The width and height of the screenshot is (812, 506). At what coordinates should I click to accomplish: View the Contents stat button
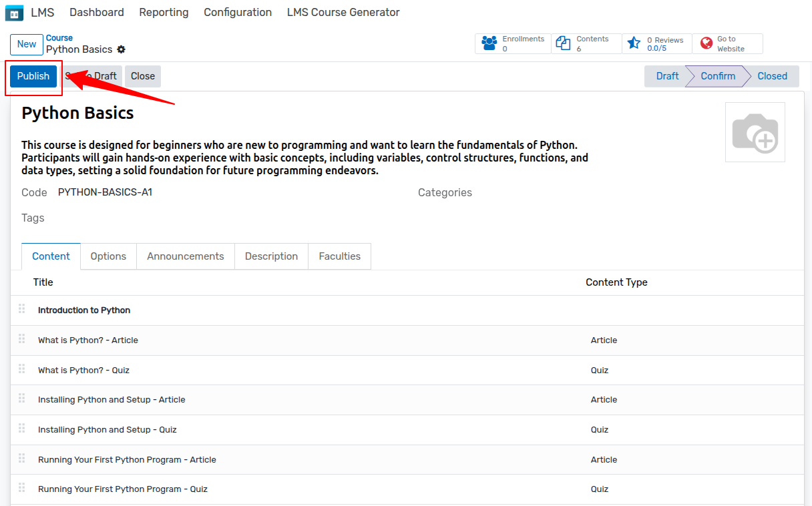[x=586, y=43]
